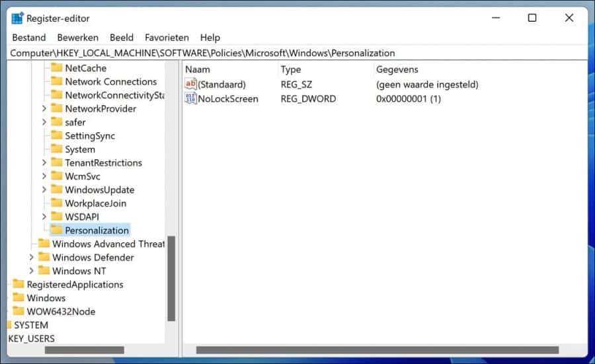This screenshot has width=595, height=364.
Task: Select the KEY_USERS hive in the tree
Action: 31,339
